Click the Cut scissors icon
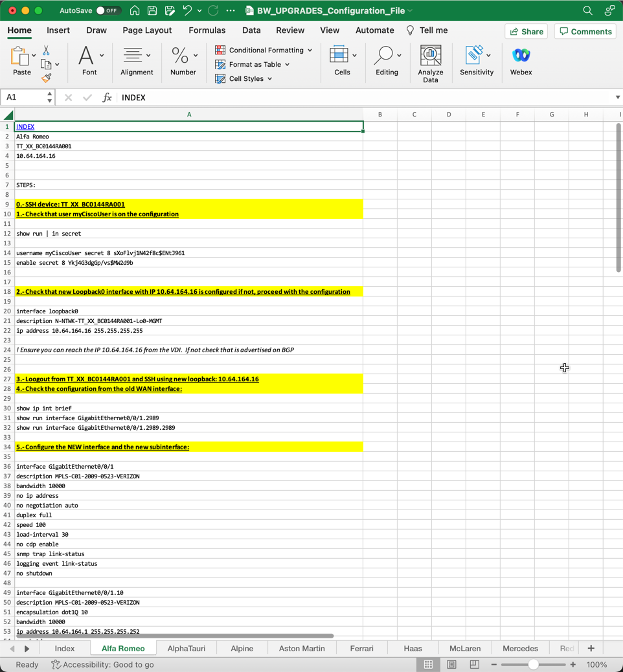 point(46,50)
